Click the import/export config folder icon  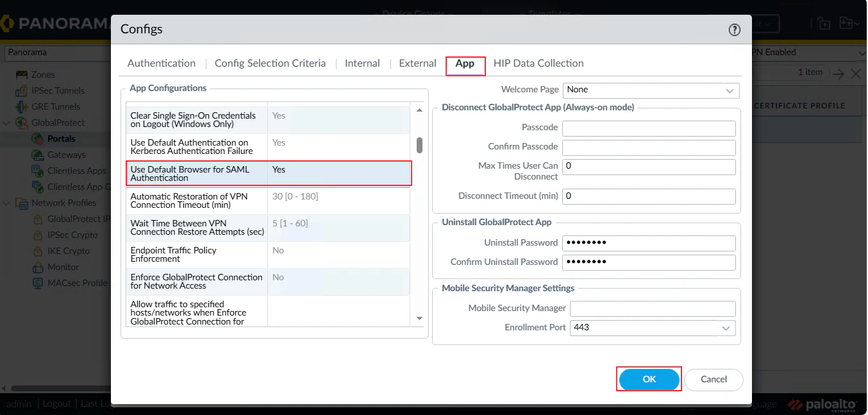pyautogui.click(x=846, y=24)
